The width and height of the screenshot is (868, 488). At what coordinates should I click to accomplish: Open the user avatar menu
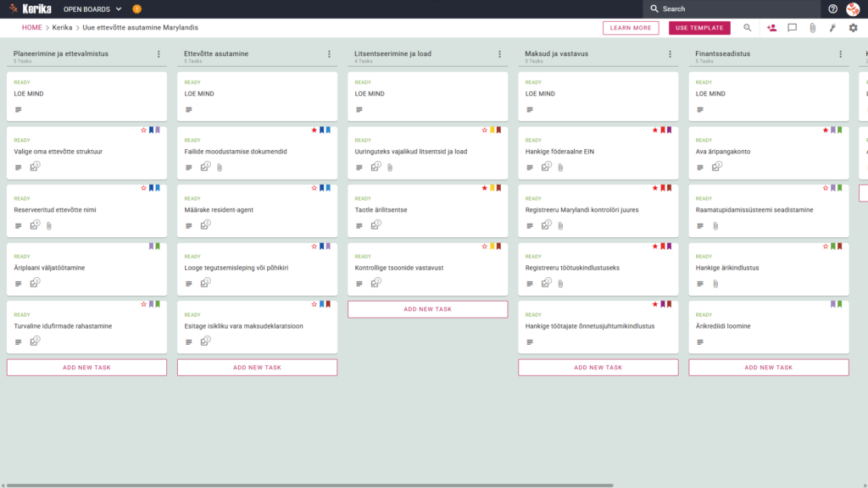(853, 8)
